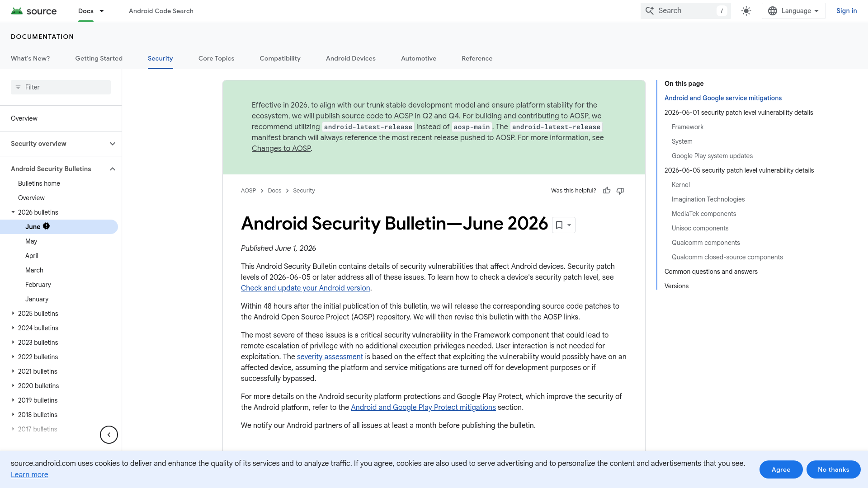This screenshot has width=868, height=488.
Task: Click the Android source logo
Action: (x=34, y=11)
